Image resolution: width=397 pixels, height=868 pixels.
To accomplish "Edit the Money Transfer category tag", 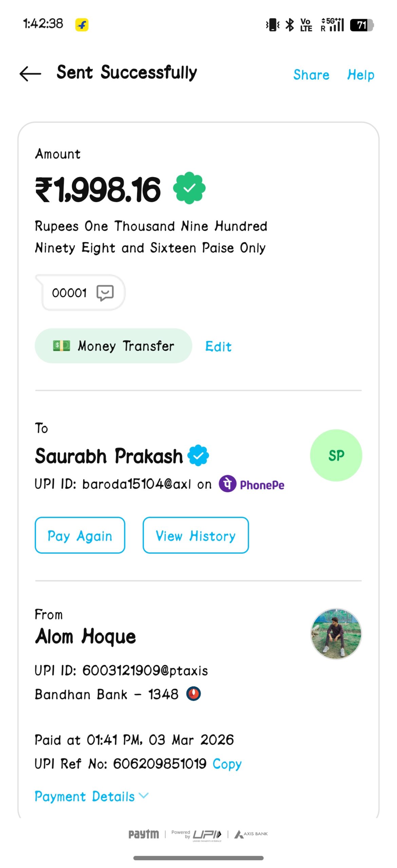I will tap(218, 347).
